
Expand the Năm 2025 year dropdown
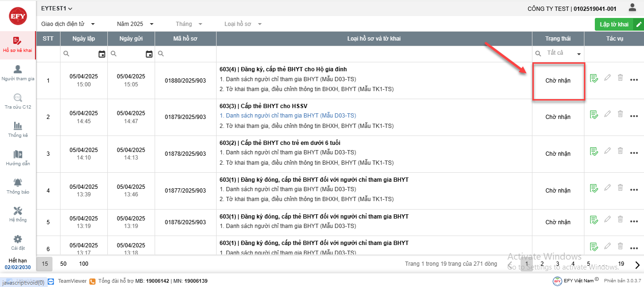pos(135,24)
